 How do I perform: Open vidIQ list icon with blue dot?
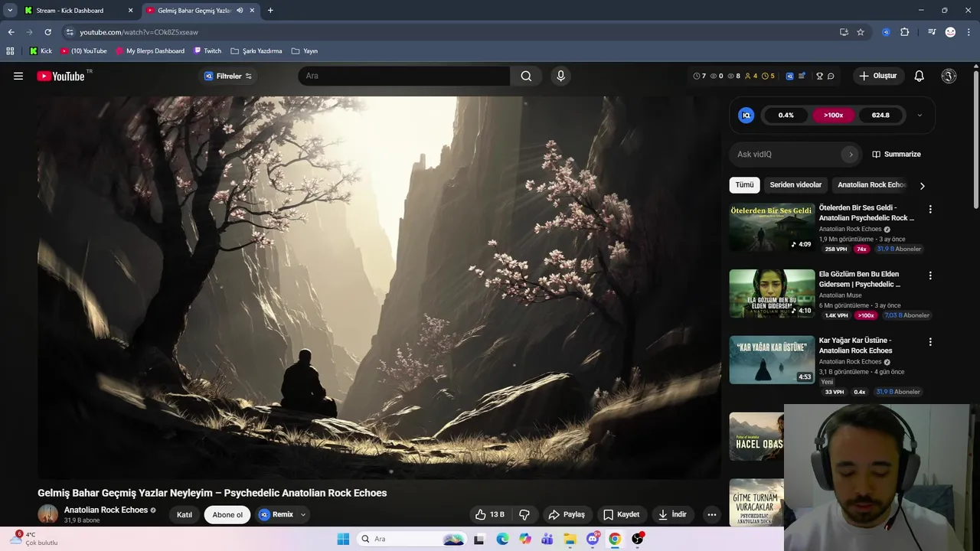click(x=802, y=76)
